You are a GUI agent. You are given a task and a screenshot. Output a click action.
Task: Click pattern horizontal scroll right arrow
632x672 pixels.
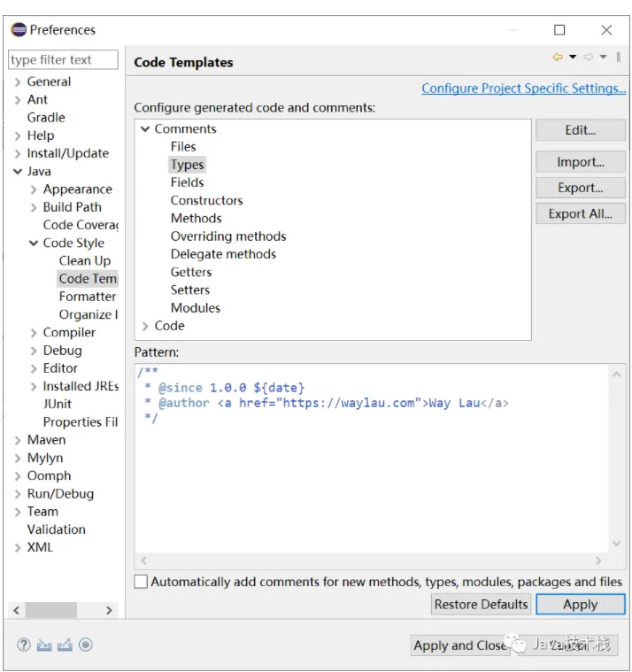[x=598, y=560]
